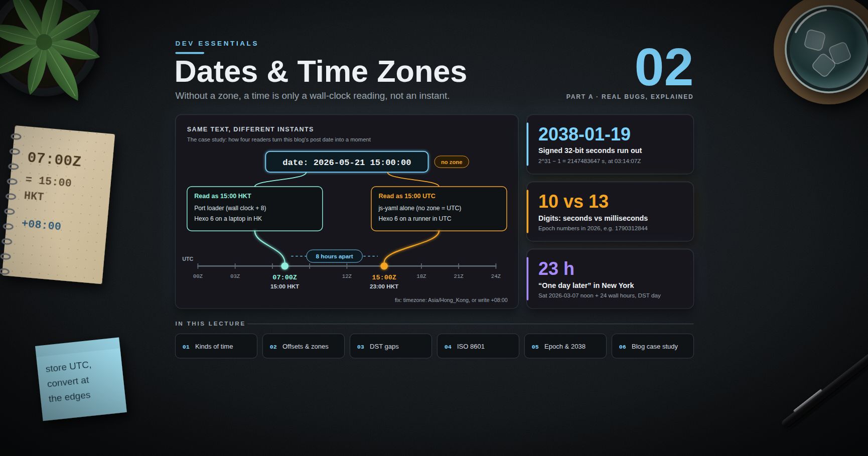Click the 'Dates & Time Zones' title
This screenshot has width=868, height=456.
pyautogui.click(x=321, y=72)
